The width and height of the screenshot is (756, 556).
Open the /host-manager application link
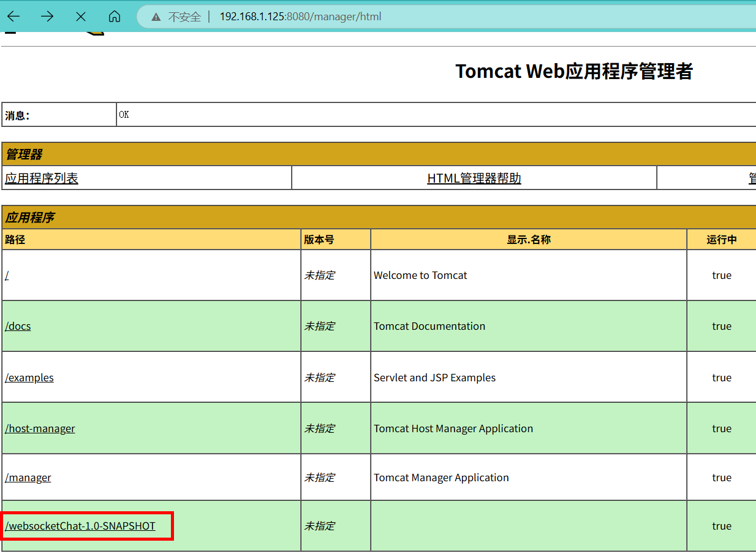[40, 428]
